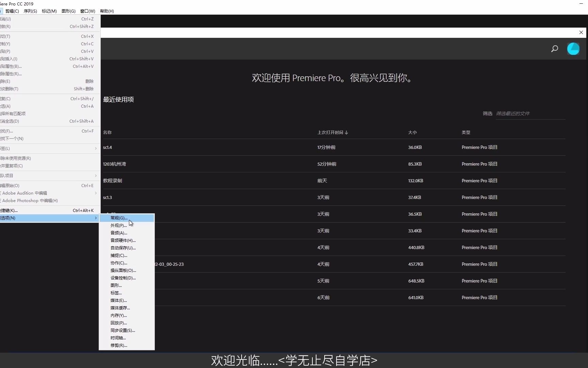Open the 图形(G) menu
Viewport: 588px width, 368px height.
click(x=68, y=11)
